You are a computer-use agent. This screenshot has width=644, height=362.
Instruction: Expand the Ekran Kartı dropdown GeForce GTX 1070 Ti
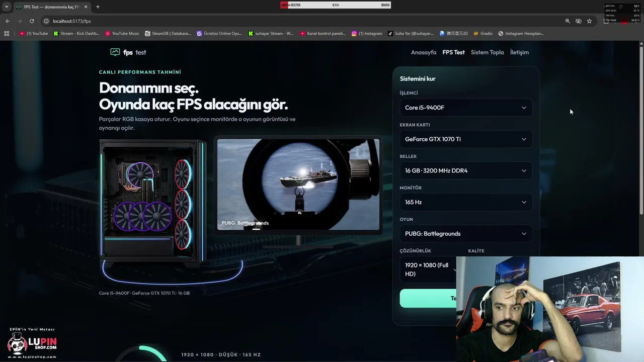pyautogui.click(x=466, y=139)
